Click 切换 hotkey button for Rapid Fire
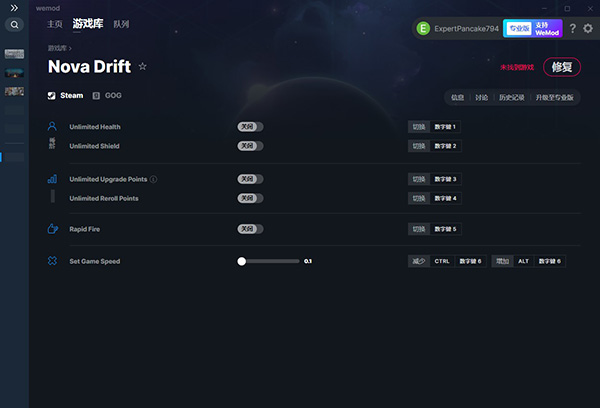The width and height of the screenshot is (600, 408). (x=419, y=229)
